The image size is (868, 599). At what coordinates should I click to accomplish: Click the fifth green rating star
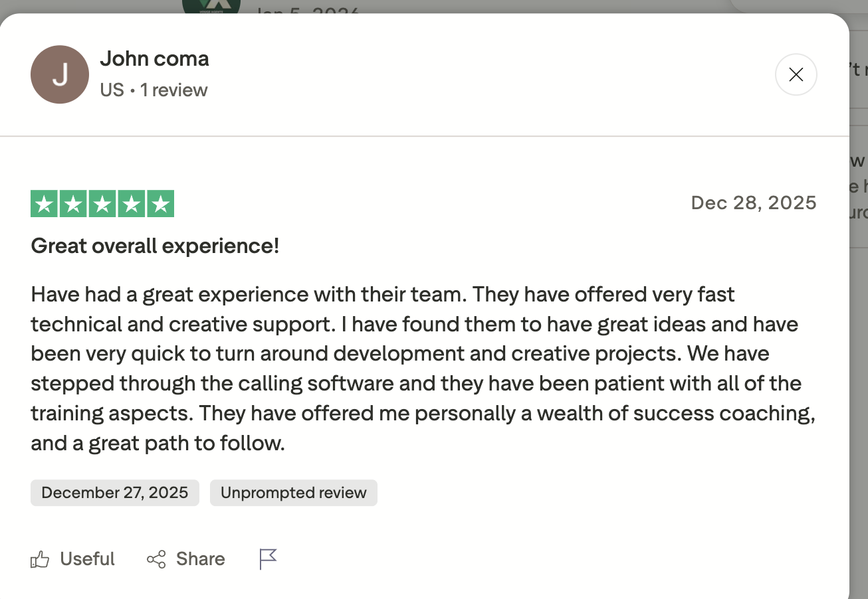point(160,204)
